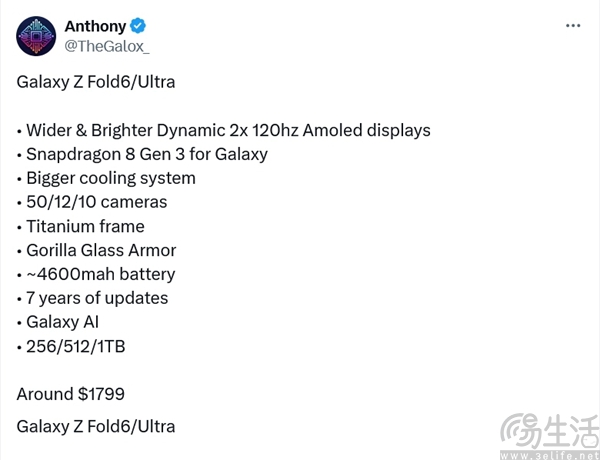
Task: Click the 50/12/10 cameras bullet
Action: tap(92, 202)
